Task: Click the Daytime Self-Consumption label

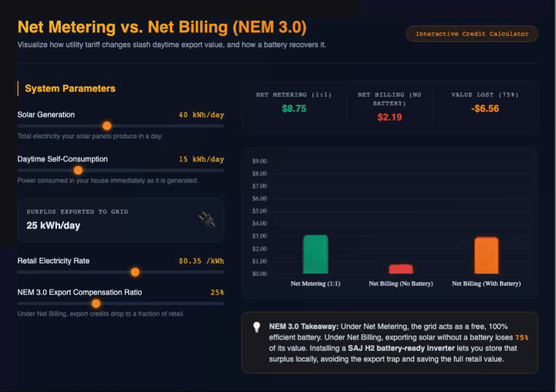Action: pos(63,159)
